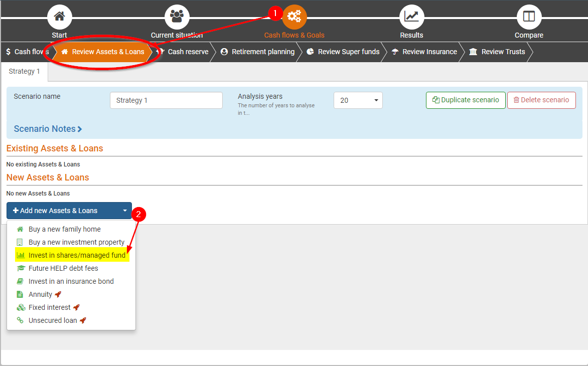Open the Retirement planning step
The image size is (588, 366).
[258, 52]
